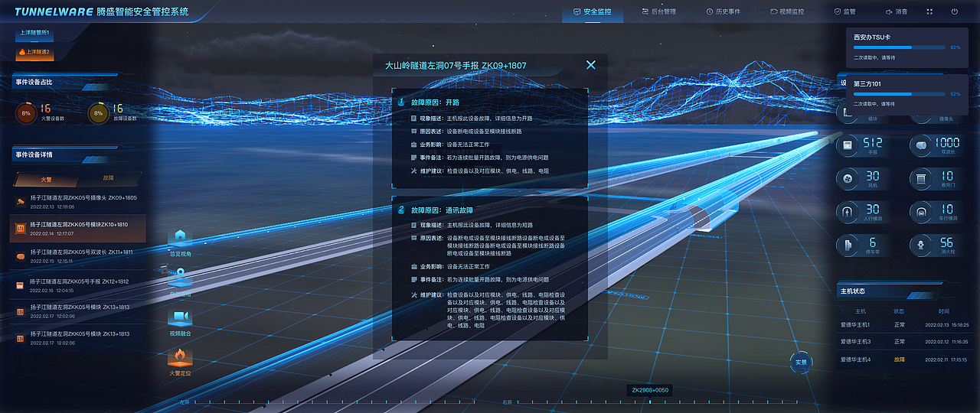Select the 人行横洞 30 icon
This screenshot has height=413, width=980.
click(x=848, y=211)
